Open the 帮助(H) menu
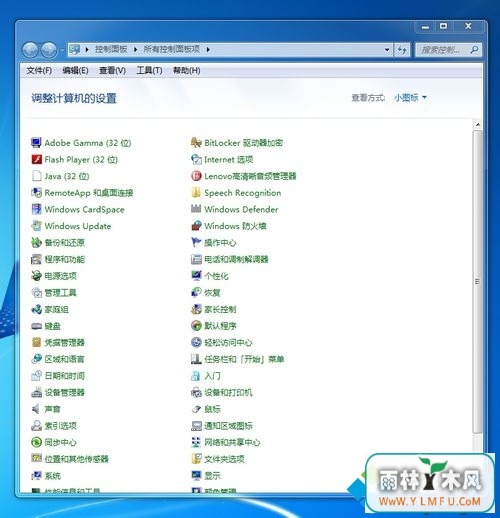This screenshot has width=500, height=518. pyautogui.click(x=187, y=71)
